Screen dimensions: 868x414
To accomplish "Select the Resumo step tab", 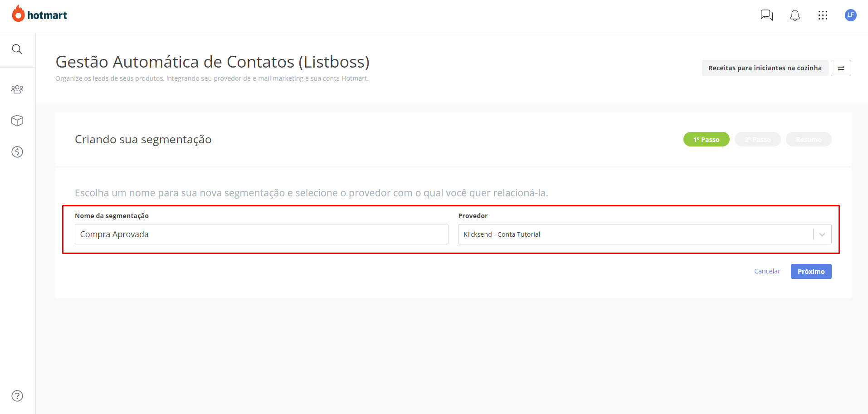I will (x=809, y=139).
